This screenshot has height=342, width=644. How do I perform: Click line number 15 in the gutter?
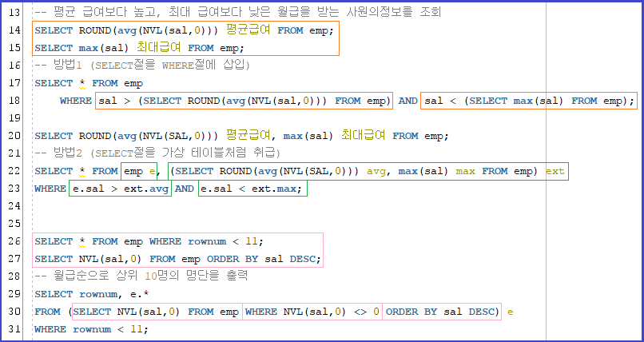tap(14, 48)
